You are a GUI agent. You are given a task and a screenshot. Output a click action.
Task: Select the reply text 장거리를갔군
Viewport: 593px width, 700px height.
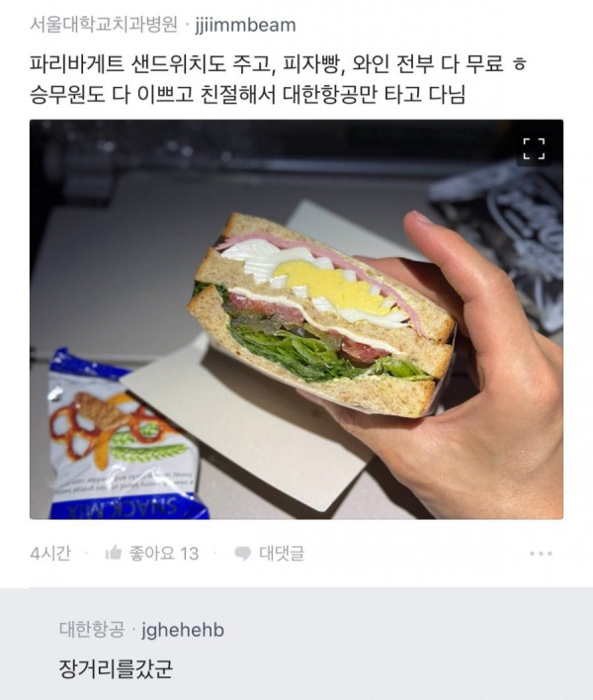pos(116,668)
